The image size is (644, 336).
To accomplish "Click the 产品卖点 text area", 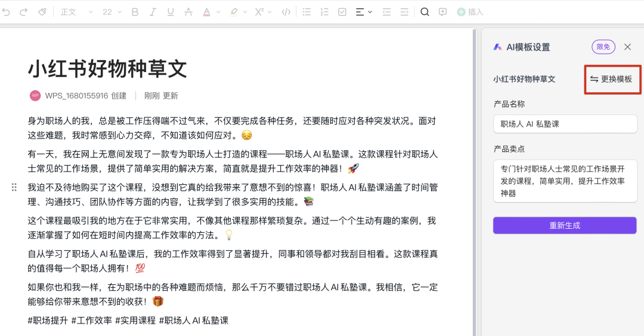I will coord(565,181).
